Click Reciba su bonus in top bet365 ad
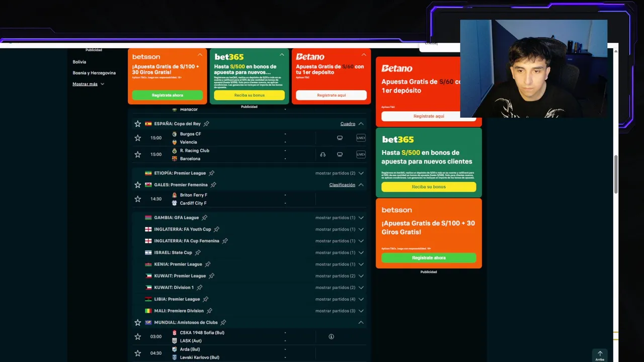Screen dimensions: 644x362 pyautogui.click(x=249, y=95)
